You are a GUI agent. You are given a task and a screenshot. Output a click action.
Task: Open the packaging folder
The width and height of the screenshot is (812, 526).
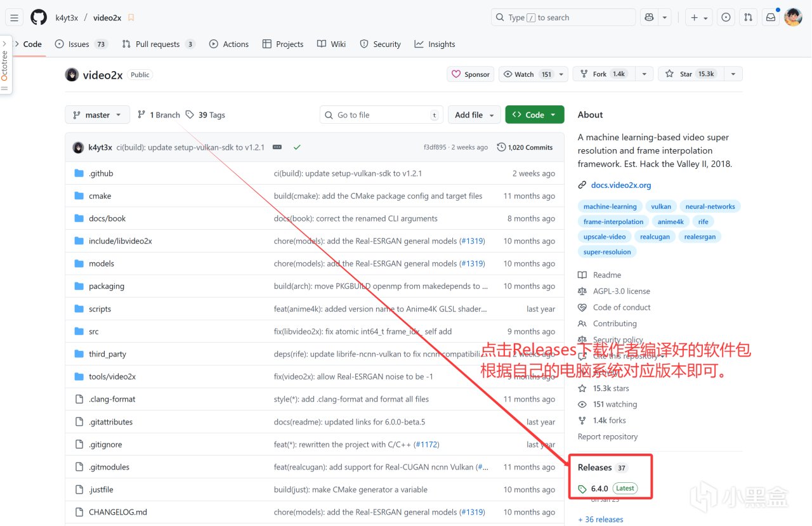107,286
